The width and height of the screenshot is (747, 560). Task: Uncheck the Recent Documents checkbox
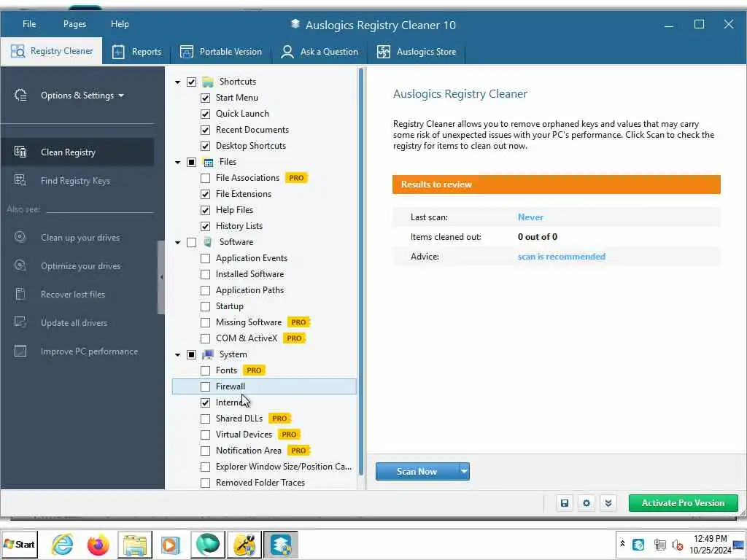click(205, 130)
